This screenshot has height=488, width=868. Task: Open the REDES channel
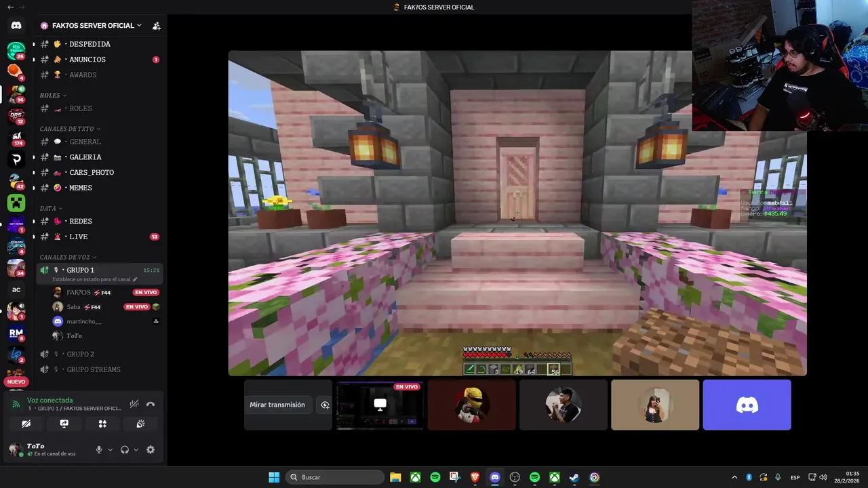click(99, 221)
